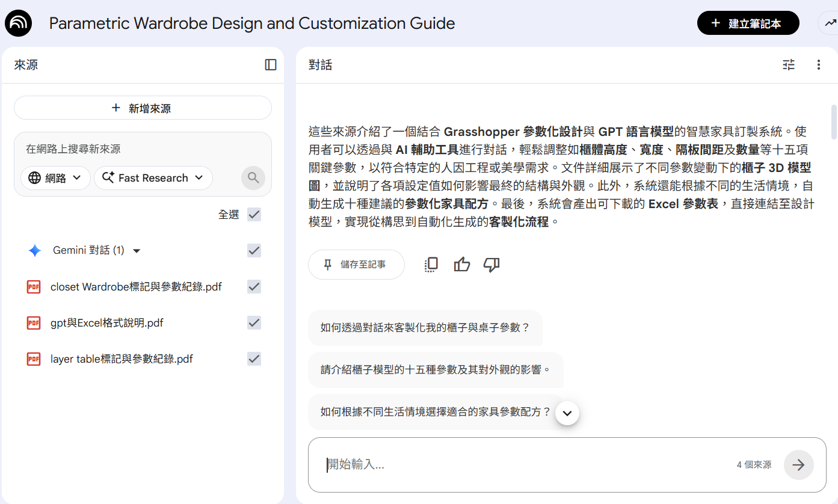The width and height of the screenshot is (838, 504).
Task: Click the 在網路上搜尋新來源 search field
Action: 143,149
